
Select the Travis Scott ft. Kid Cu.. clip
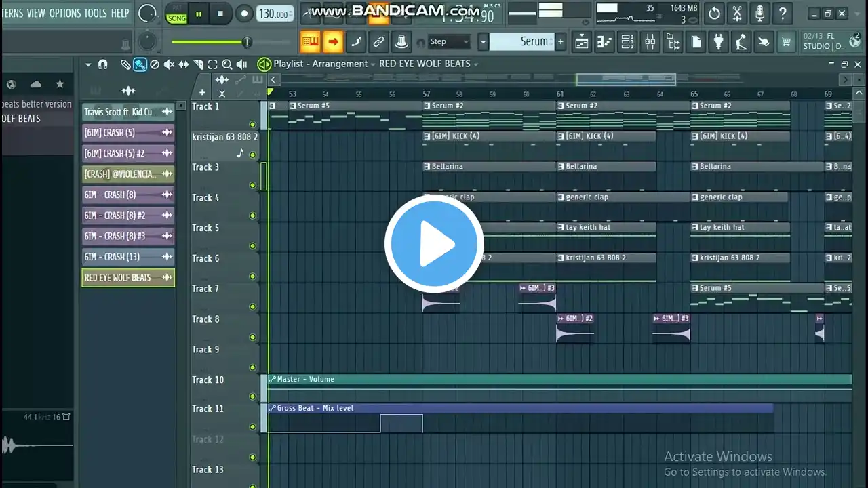pyautogui.click(x=128, y=112)
